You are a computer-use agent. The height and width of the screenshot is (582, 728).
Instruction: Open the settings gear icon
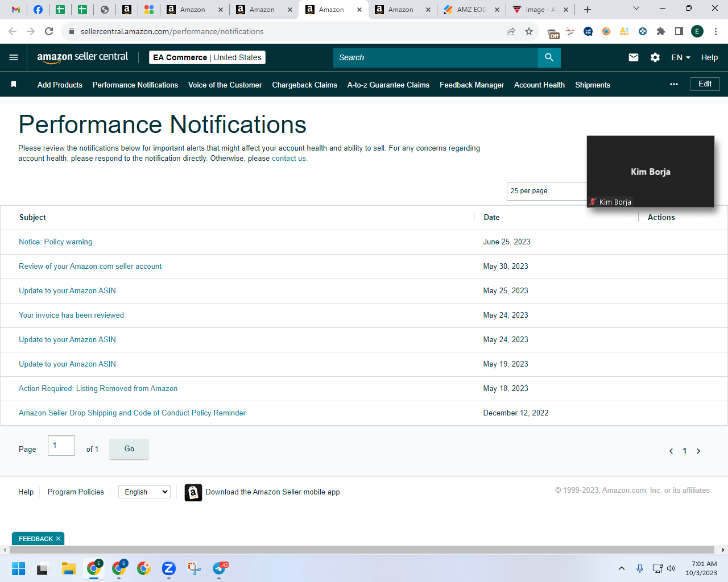coord(655,57)
